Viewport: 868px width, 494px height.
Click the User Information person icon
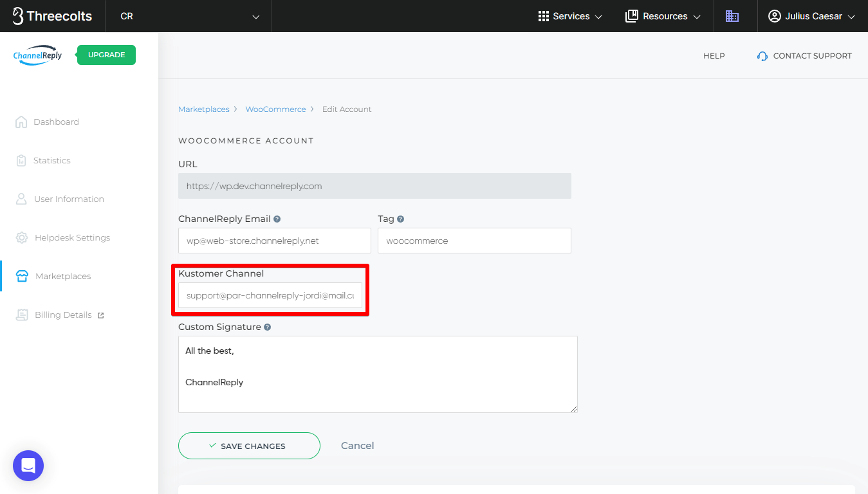[x=21, y=199]
